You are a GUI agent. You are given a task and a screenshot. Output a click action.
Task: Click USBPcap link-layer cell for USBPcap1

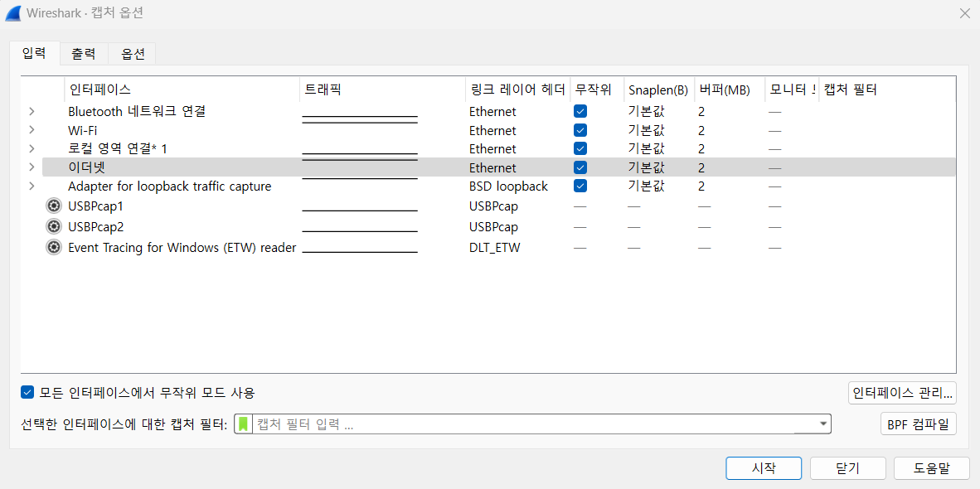[493, 206]
